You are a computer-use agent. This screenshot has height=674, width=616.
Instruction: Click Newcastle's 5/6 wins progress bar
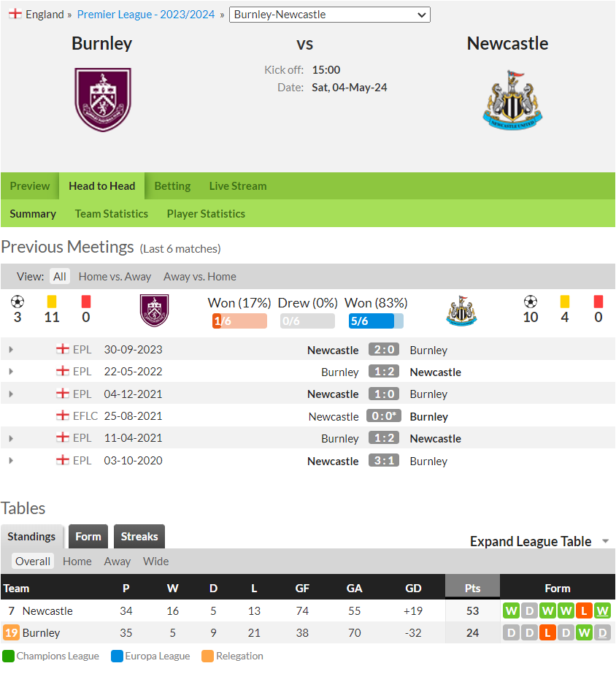pos(376,321)
